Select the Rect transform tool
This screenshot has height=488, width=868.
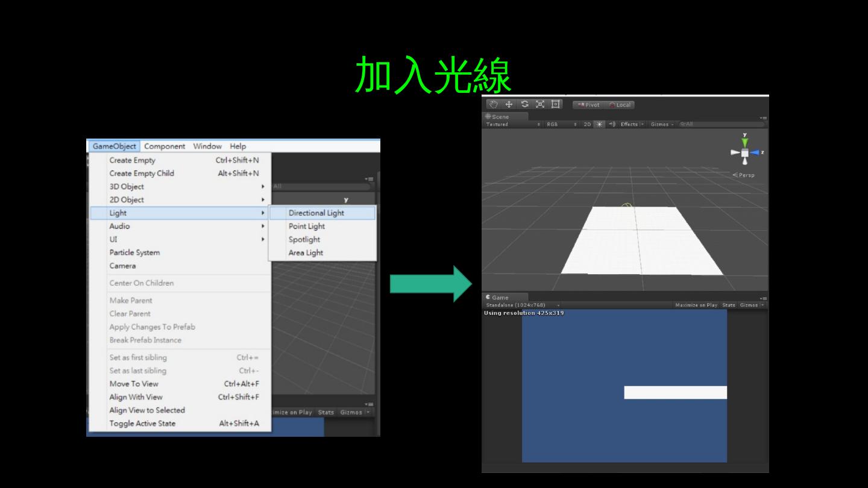[556, 104]
